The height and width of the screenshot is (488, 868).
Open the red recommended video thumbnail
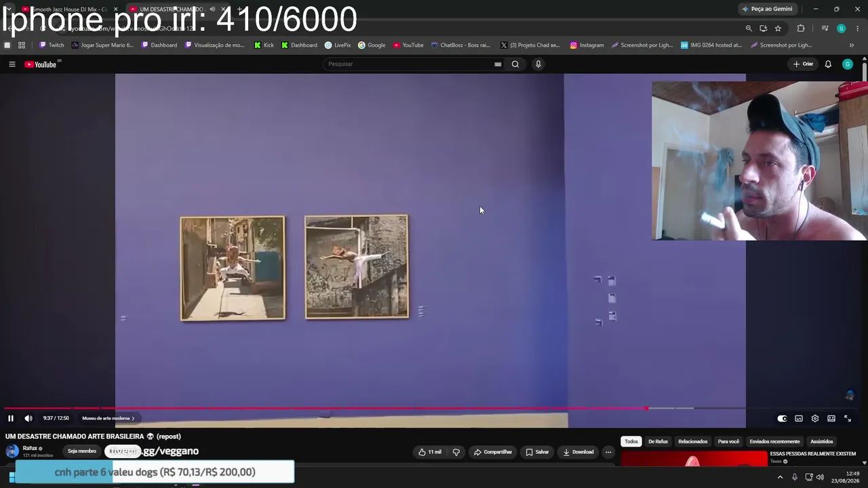click(x=694, y=459)
